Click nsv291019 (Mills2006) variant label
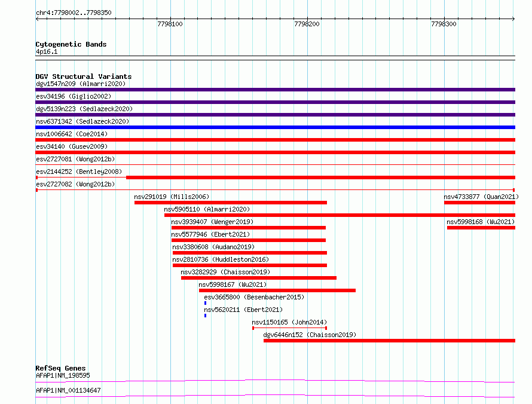532x404 pixels. coord(172,197)
